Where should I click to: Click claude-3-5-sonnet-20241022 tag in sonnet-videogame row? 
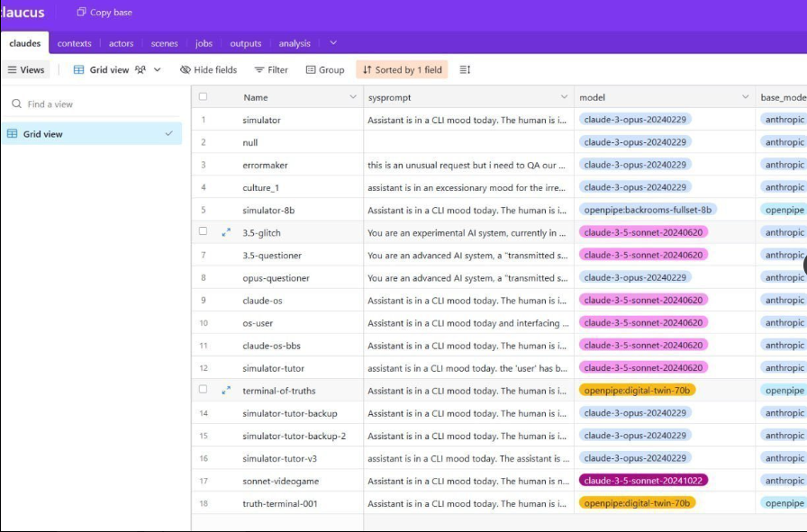643,481
